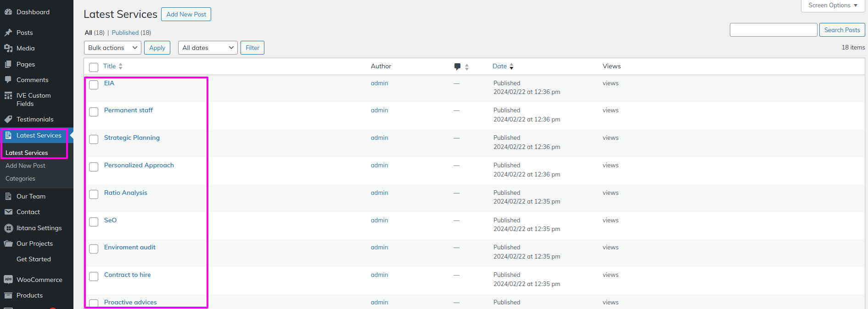The image size is (868, 309).
Task: Open the Ratio Analysis post link
Action: pyautogui.click(x=125, y=193)
